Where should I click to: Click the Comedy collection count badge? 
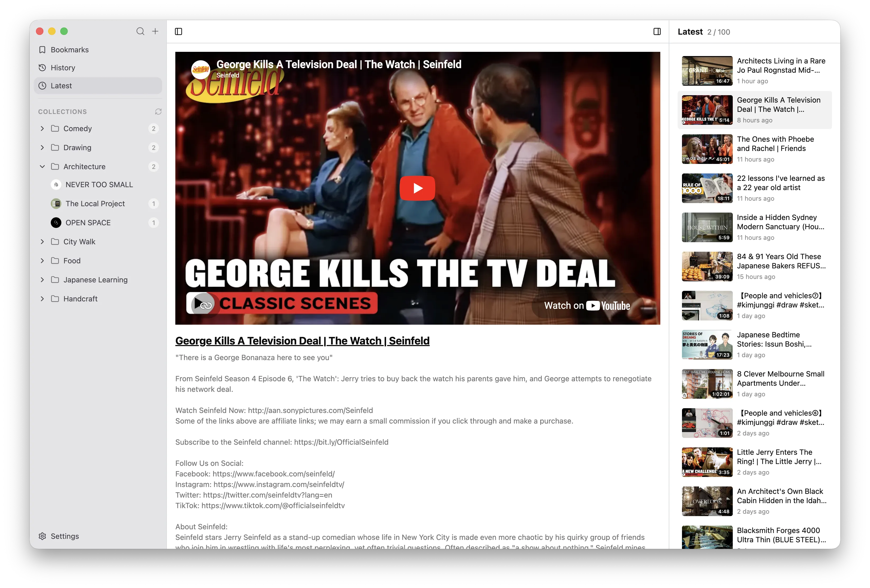coord(153,129)
